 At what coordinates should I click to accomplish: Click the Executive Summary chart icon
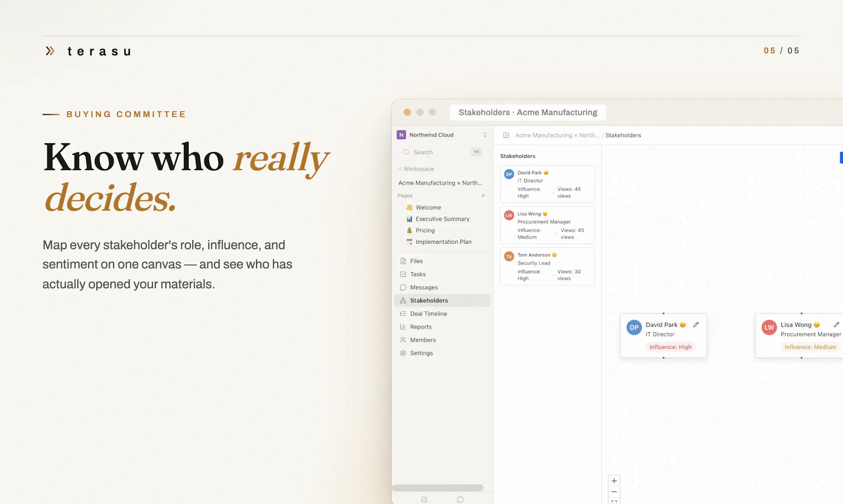409,219
